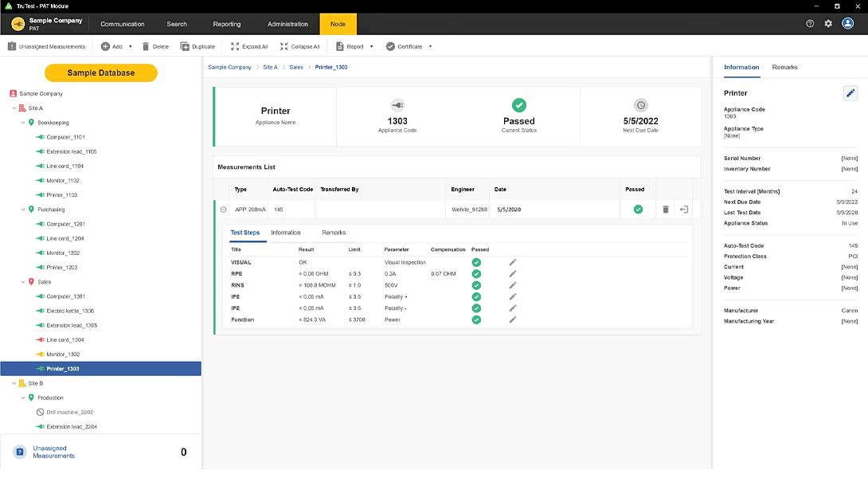Collapse the Sales location
Screen dimensions: 868x478
(23, 282)
